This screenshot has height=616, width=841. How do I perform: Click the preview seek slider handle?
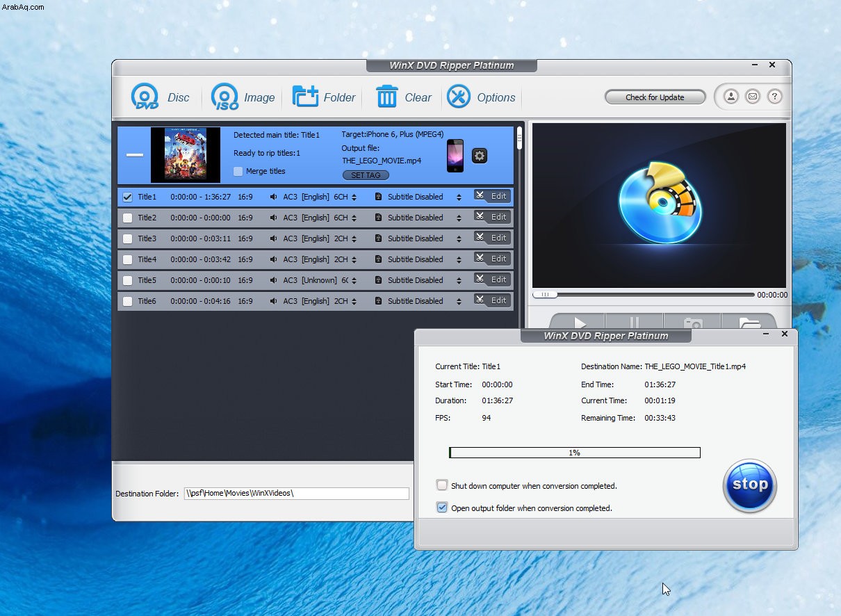coord(546,295)
